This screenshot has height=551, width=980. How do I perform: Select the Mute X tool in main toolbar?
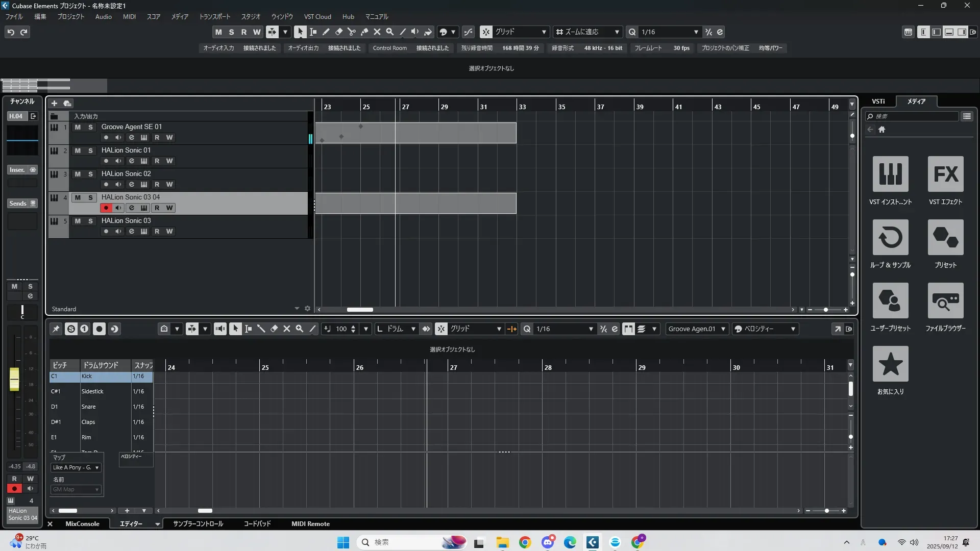(377, 32)
